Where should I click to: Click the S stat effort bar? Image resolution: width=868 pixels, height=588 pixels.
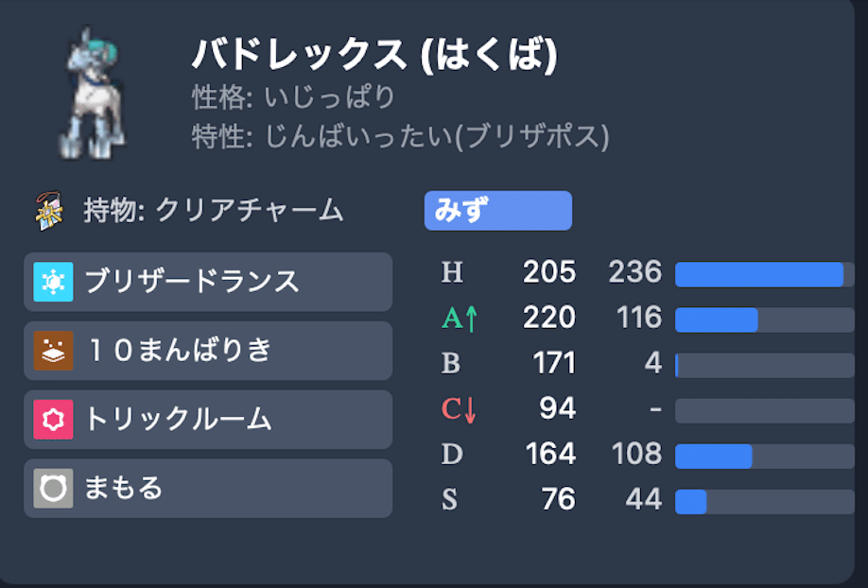click(764, 501)
